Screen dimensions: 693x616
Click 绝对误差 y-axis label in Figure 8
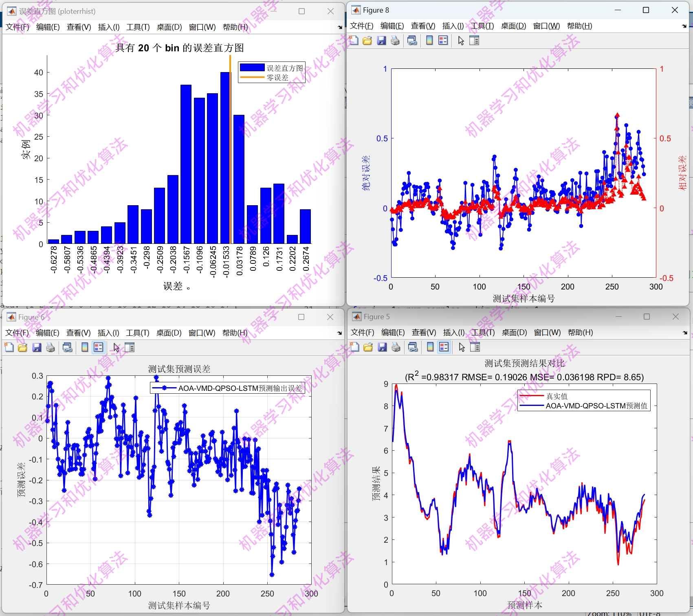tap(366, 173)
